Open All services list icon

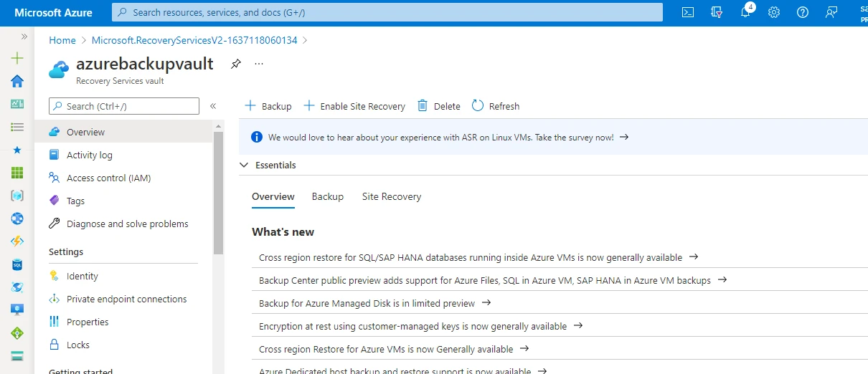(17, 127)
